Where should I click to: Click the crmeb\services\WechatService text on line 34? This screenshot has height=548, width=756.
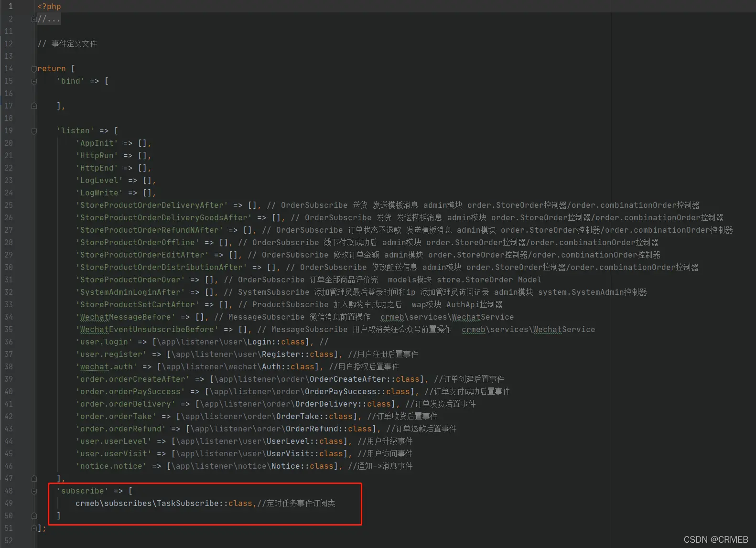447,317
